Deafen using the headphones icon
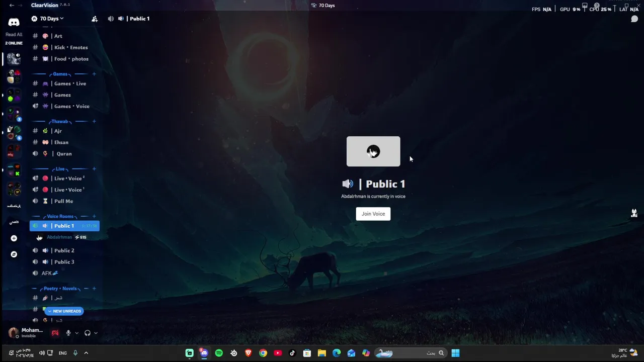644x362 pixels. 88,333
